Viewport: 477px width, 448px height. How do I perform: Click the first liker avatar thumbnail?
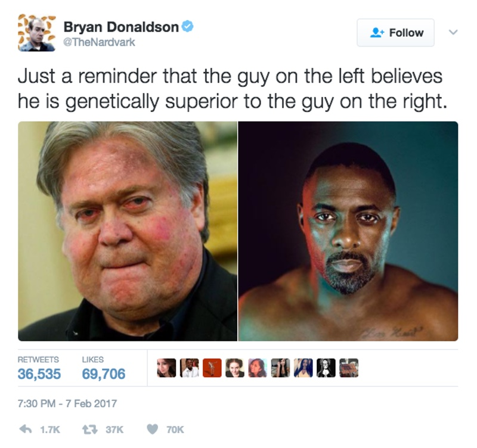click(166, 368)
